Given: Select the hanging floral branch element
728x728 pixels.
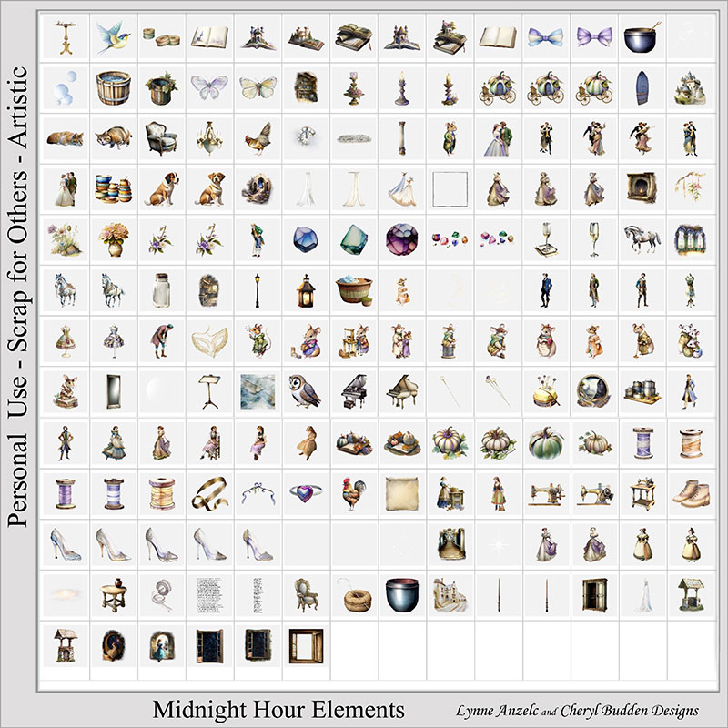Looking at the screenshot, I should click(691, 189).
